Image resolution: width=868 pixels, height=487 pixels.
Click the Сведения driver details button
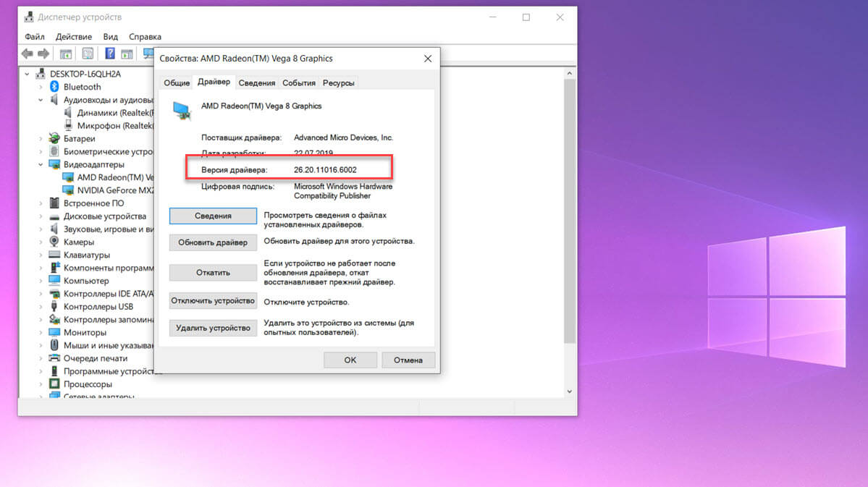pyautogui.click(x=213, y=216)
